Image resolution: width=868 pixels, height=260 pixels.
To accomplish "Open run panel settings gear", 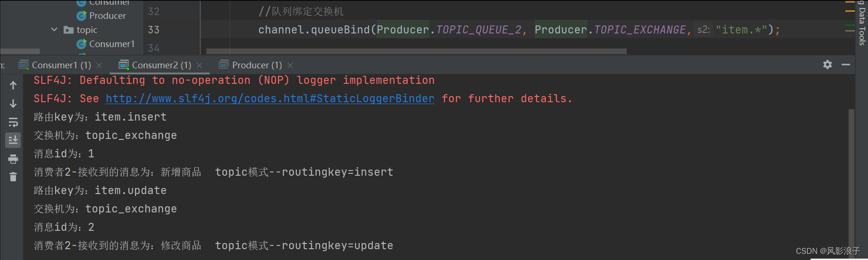I will click(x=828, y=65).
